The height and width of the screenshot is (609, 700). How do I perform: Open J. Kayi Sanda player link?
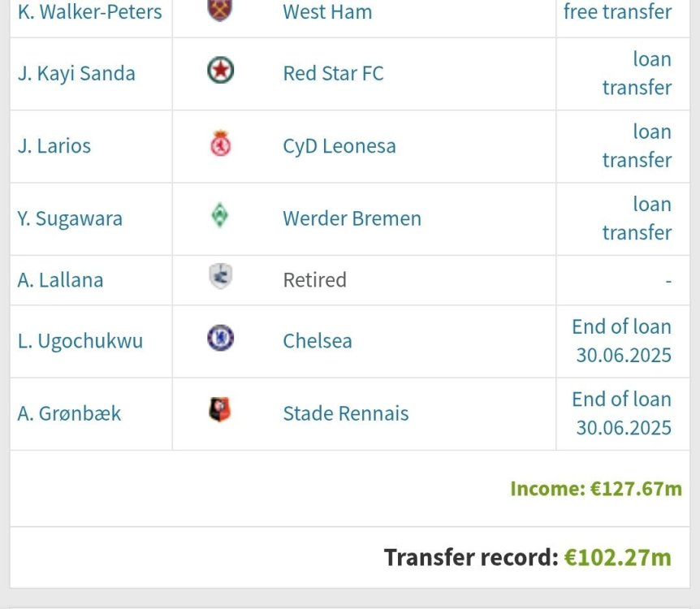tap(76, 73)
